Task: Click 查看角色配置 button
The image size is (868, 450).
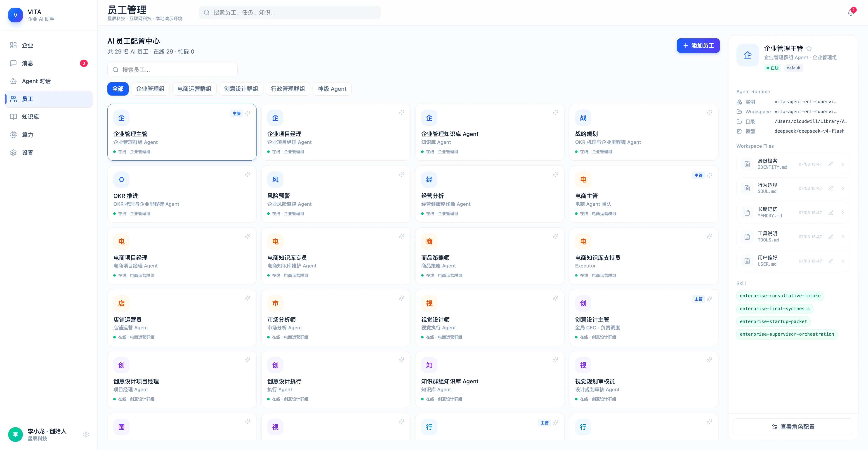Action: click(x=793, y=427)
